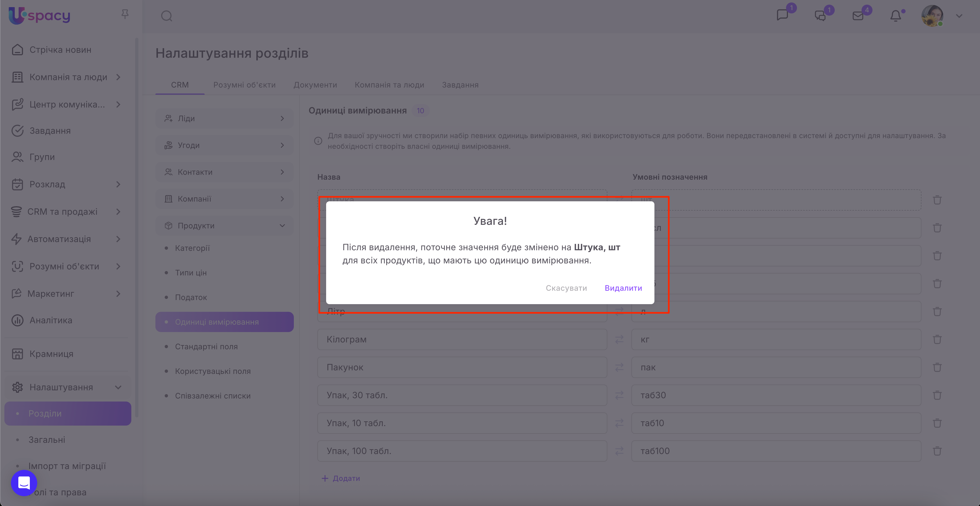Click the swap arrows next to Пакунок
The image size is (980, 506).
tap(619, 367)
